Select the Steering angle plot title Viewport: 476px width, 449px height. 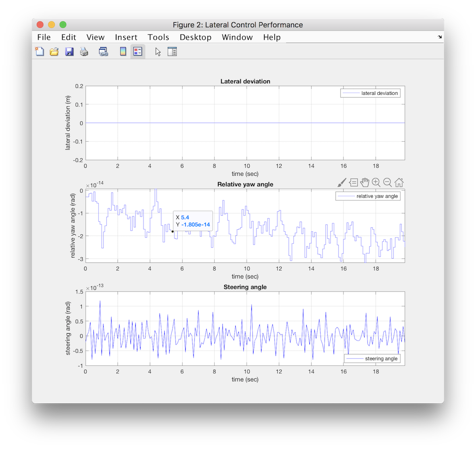[x=245, y=287]
